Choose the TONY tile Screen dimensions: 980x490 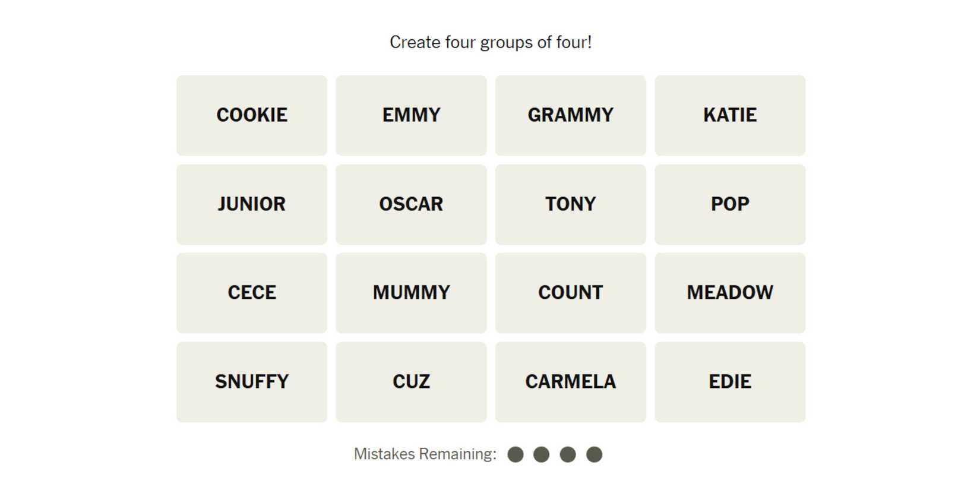pyautogui.click(x=570, y=204)
